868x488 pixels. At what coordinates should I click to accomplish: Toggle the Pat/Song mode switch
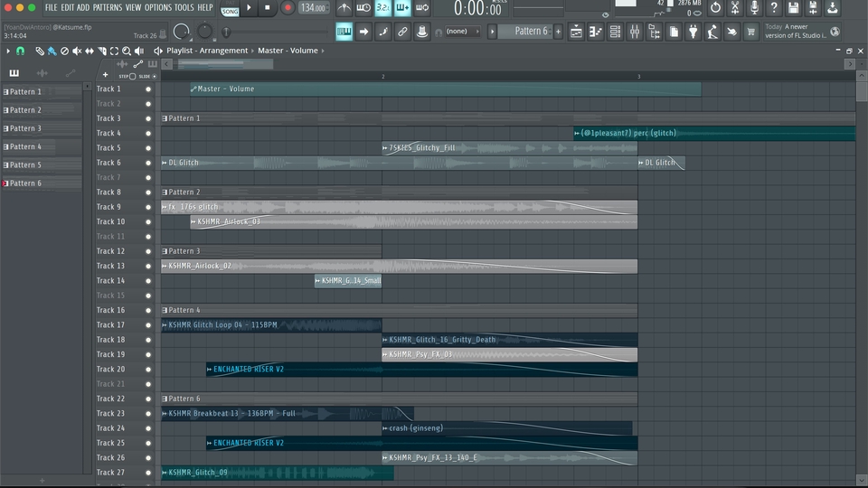(x=230, y=8)
